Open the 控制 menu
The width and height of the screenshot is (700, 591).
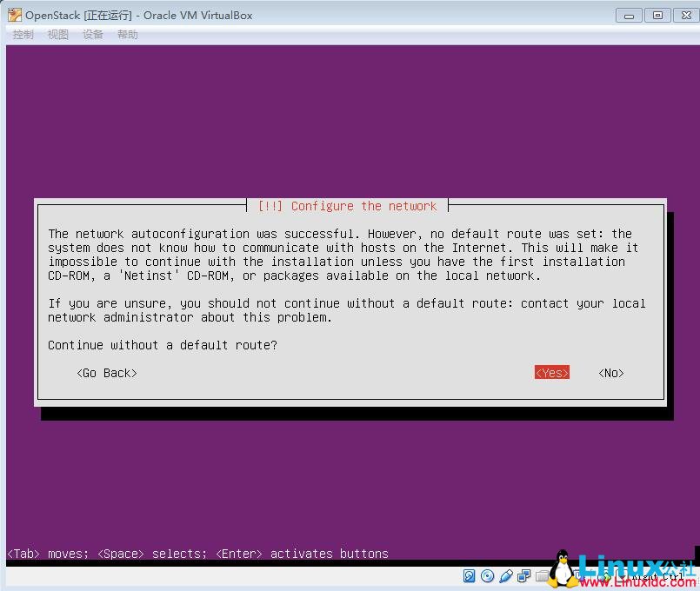pos(23,34)
